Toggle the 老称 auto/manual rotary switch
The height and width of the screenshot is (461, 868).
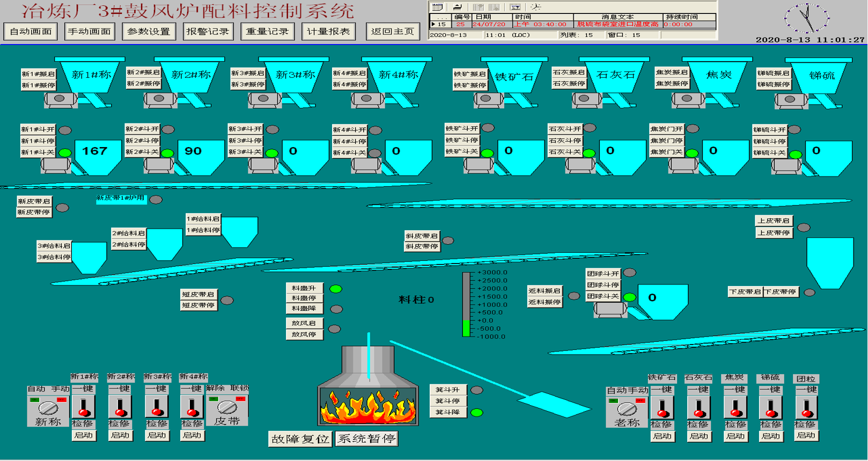(627, 408)
